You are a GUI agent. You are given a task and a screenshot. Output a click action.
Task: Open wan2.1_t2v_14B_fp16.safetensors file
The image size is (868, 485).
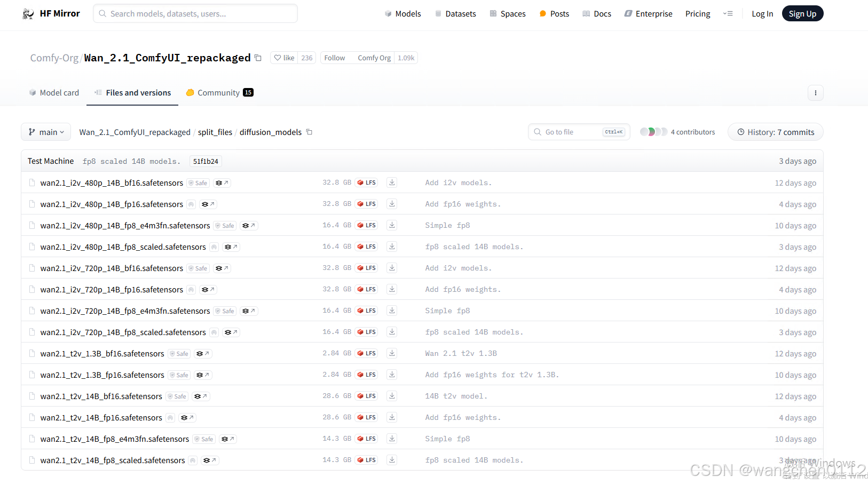(x=101, y=418)
